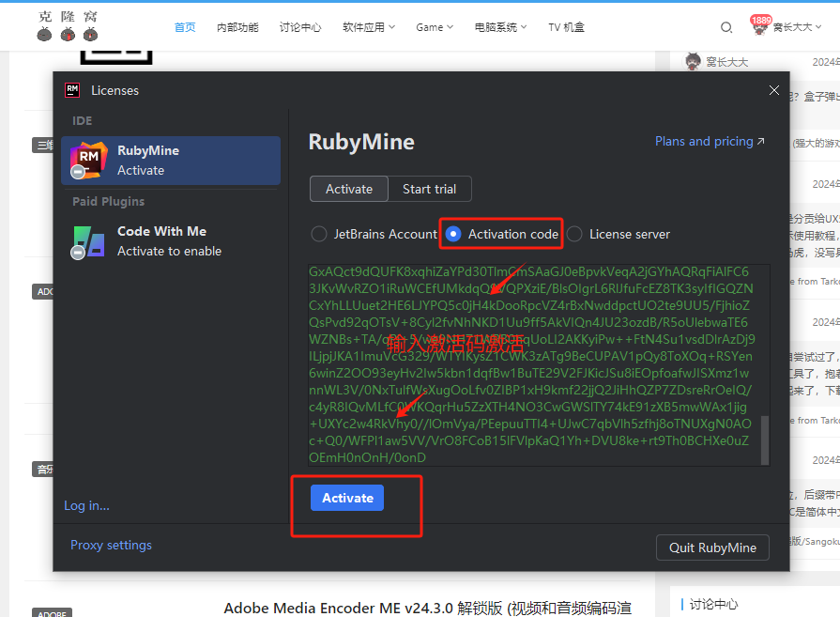Open the user avatar with 1889 badge

(x=759, y=25)
